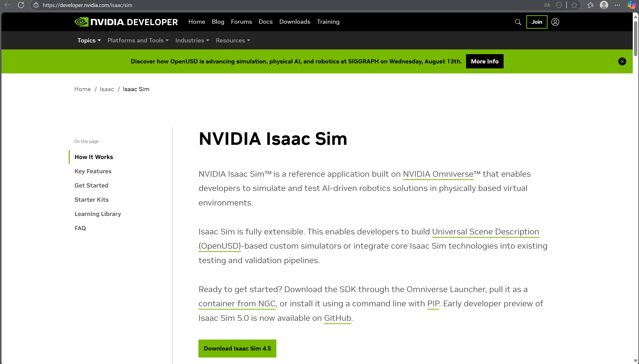This screenshot has width=639, height=364.
Task: Open NVIDIA account user icon
Action: (555, 22)
